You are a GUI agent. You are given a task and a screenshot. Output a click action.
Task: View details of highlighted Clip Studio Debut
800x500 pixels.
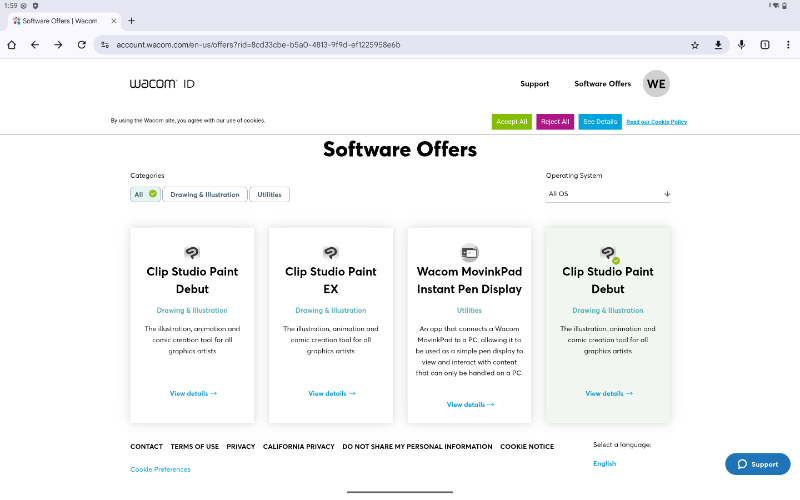[609, 393]
